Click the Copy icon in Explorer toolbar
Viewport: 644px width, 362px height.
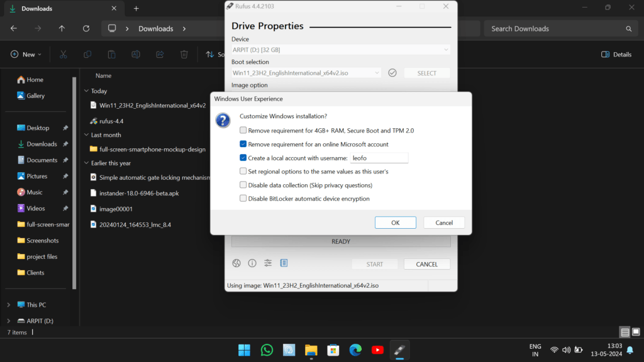(87, 54)
